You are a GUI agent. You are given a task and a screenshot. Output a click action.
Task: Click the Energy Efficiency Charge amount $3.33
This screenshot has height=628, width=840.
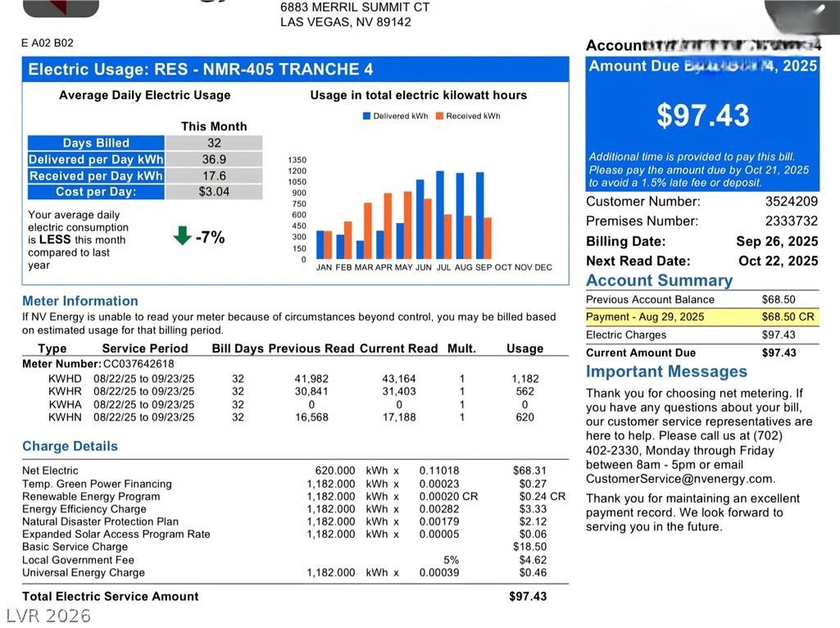[x=533, y=509]
